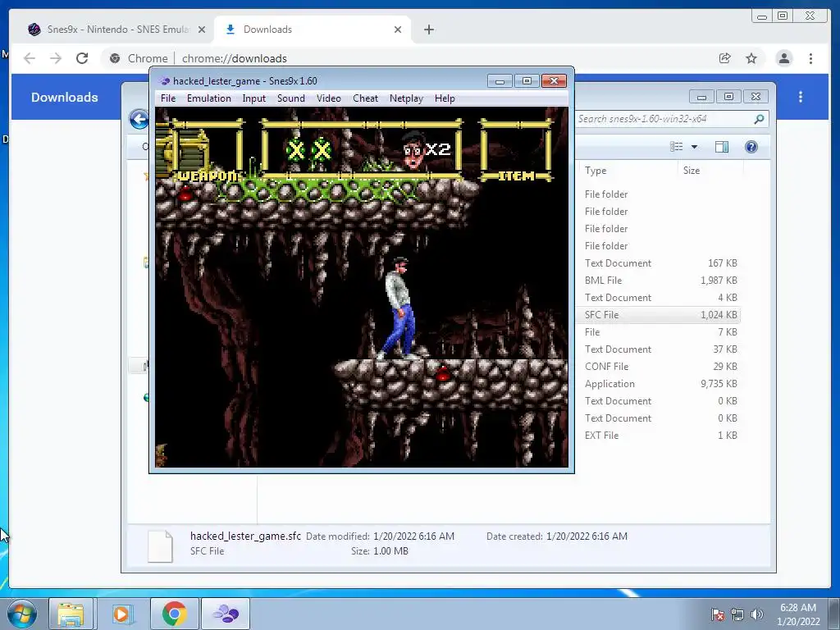Viewport: 840px width, 630px height.
Task: Minimize the Snes9x window
Action: (500, 81)
